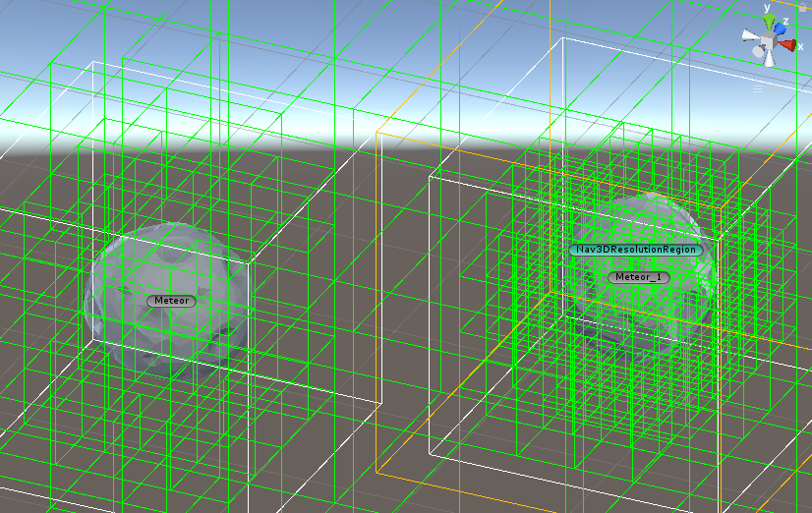Click the white bottom cone on the gizmo

770,58
